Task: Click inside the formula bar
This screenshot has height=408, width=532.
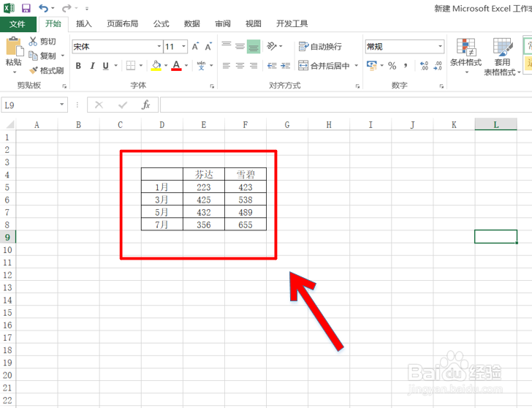Action: click(346, 105)
